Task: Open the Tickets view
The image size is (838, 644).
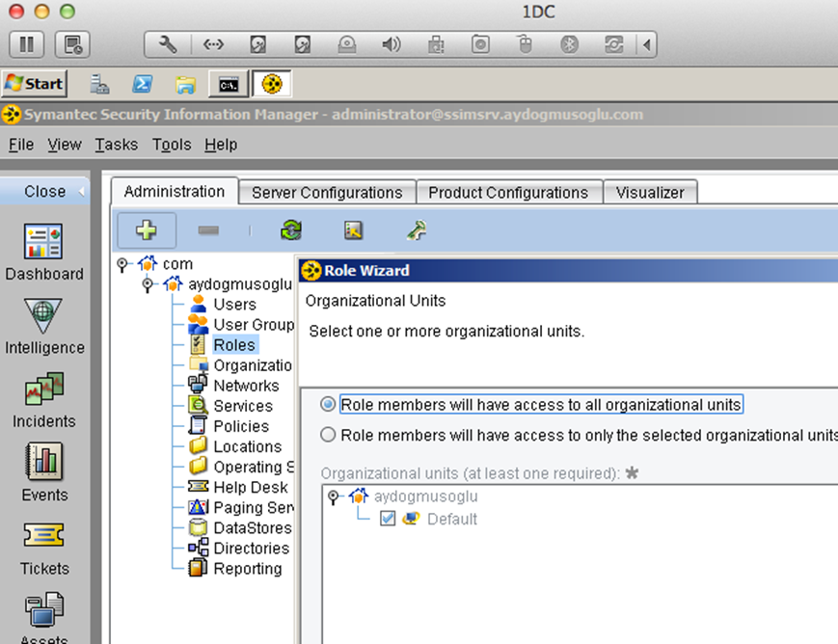Action: (x=44, y=548)
